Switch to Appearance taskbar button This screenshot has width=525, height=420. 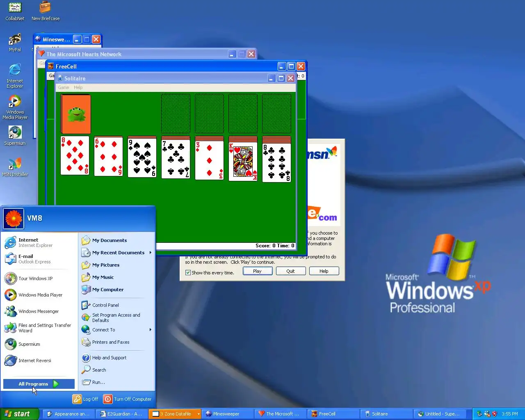(69, 414)
